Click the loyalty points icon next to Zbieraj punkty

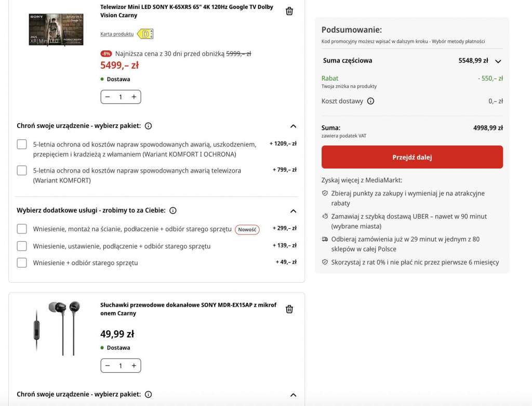(x=324, y=193)
